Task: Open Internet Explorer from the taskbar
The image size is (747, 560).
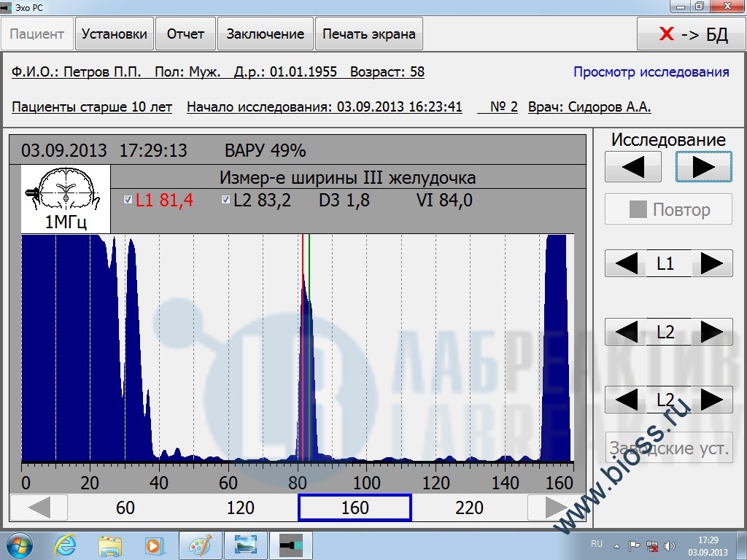Action: coord(66,545)
